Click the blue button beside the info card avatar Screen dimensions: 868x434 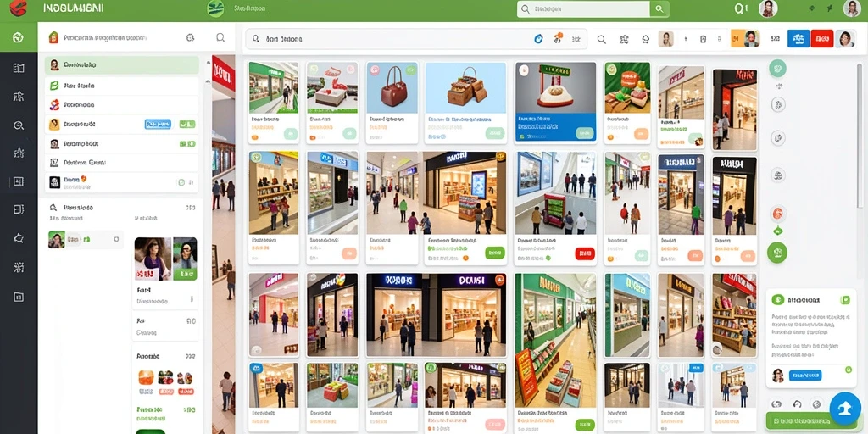(805, 376)
